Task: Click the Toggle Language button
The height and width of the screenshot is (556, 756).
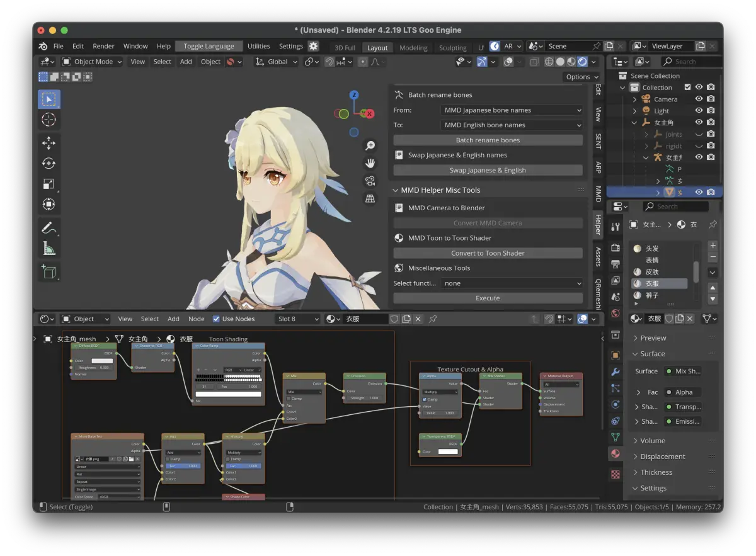Action: point(209,46)
